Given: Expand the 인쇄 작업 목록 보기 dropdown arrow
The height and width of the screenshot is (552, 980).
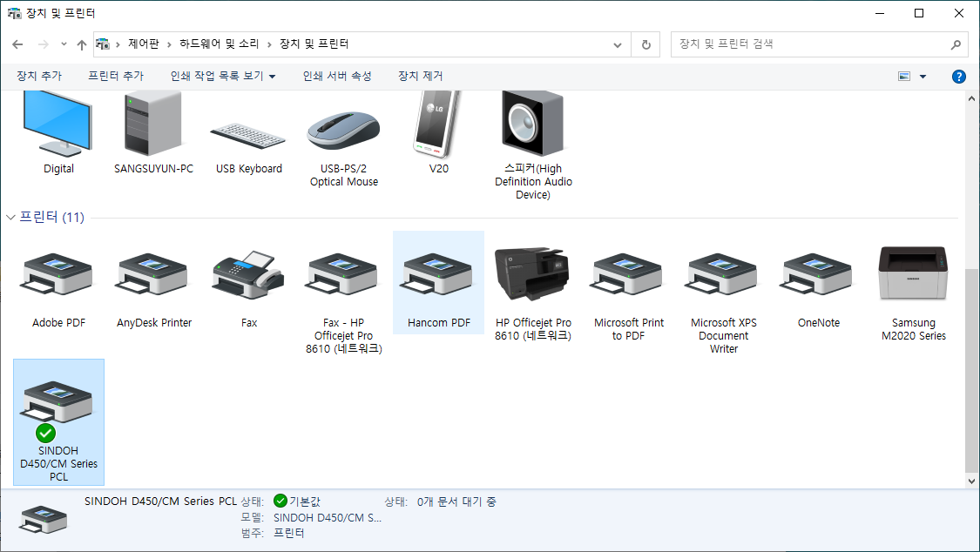Looking at the screenshot, I should point(273,76).
